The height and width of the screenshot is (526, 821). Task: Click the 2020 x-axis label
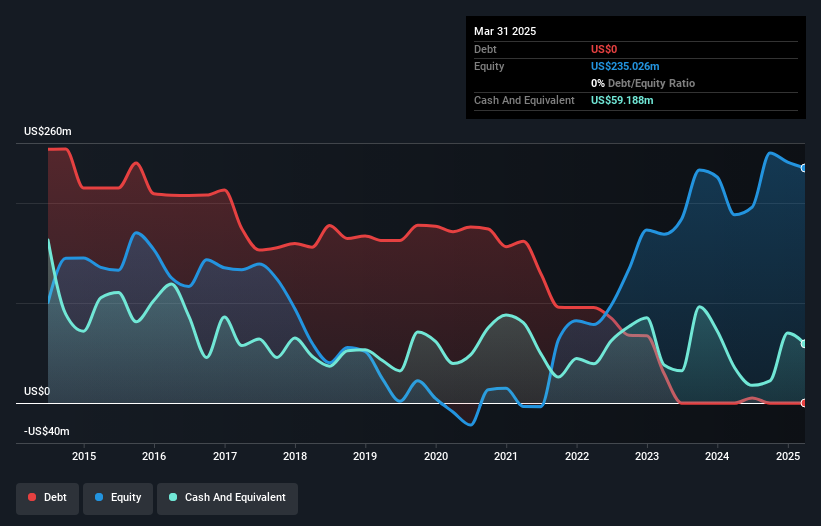(x=436, y=456)
